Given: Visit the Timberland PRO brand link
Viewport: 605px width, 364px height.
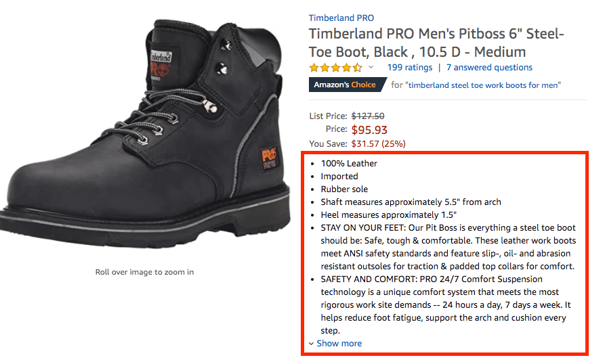Looking at the screenshot, I should (341, 18).
